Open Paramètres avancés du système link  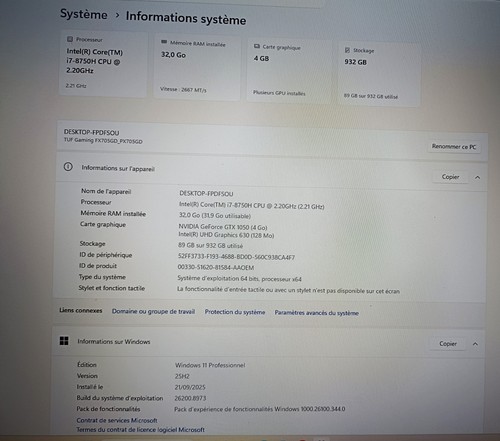point(317,313)
